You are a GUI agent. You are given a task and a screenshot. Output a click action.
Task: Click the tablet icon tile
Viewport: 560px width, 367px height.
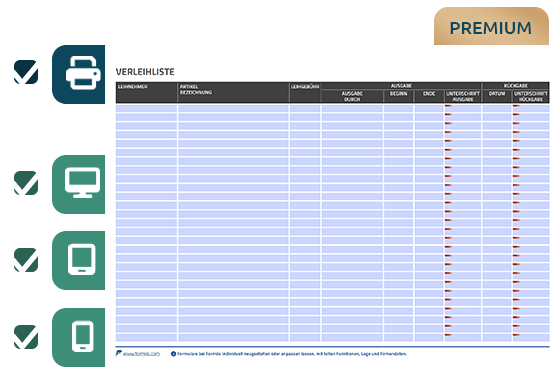[79, 260]
